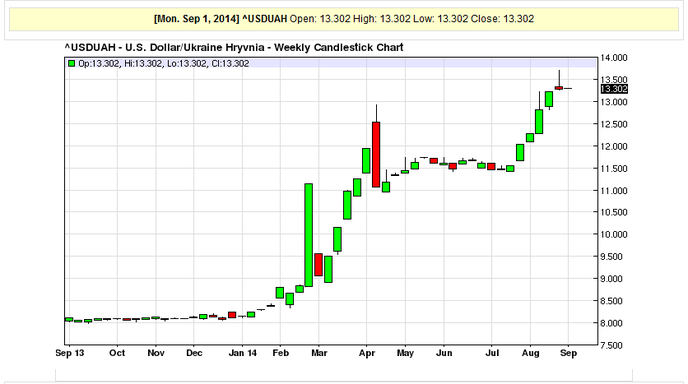Click the Close: 13.302 value in header

(502, 19)
